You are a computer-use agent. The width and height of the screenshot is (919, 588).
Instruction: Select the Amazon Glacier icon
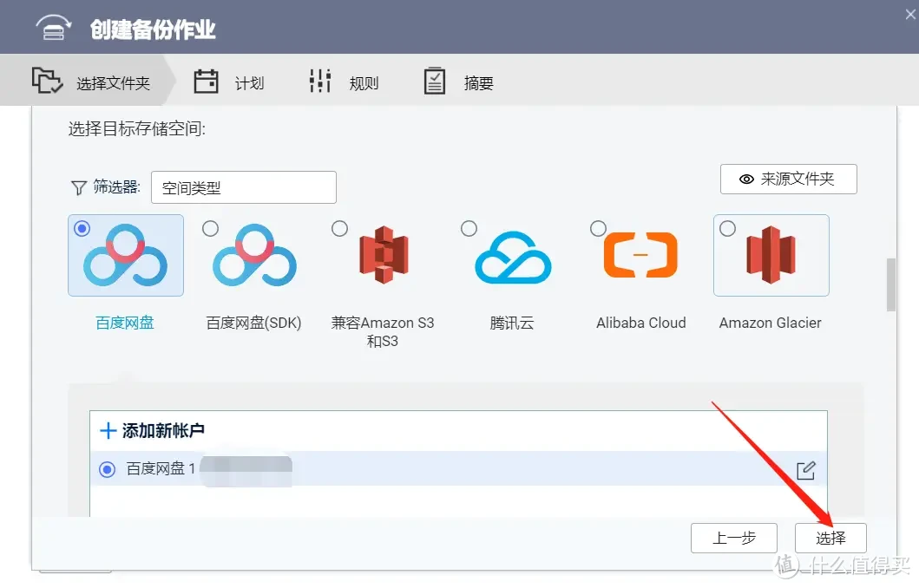771,257
